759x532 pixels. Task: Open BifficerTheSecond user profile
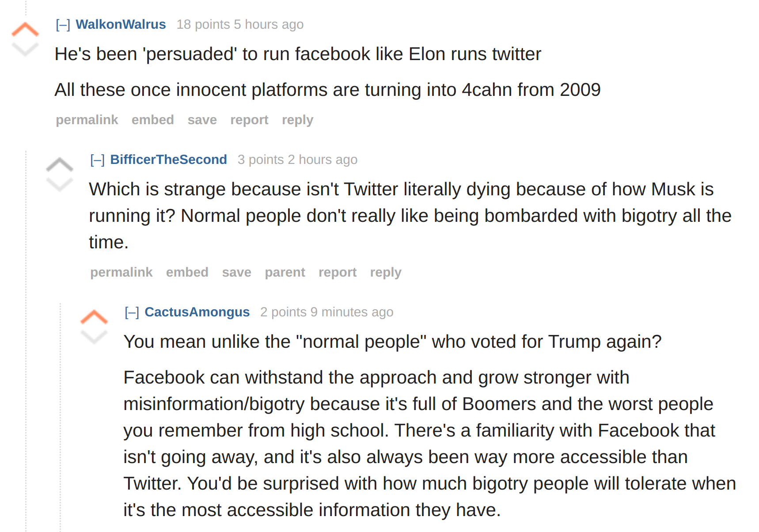(168, 160)
